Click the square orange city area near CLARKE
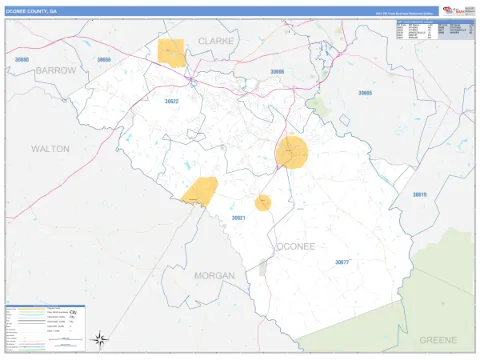The height and width of the screenshot is (360, 480). 171,53
